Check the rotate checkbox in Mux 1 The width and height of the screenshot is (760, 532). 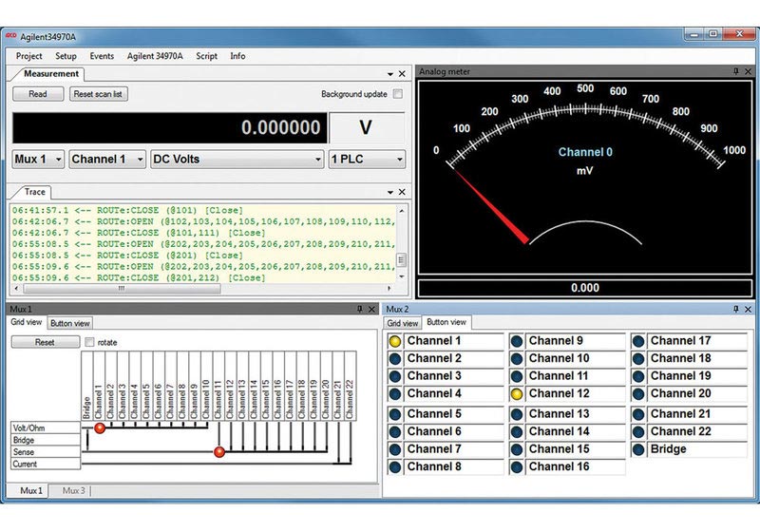(89, 342)
